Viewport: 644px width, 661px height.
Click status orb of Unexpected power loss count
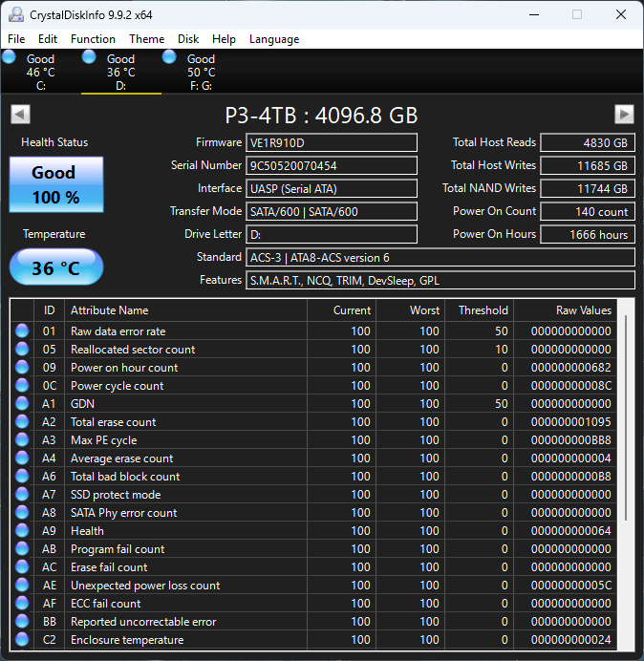point(22,585)
